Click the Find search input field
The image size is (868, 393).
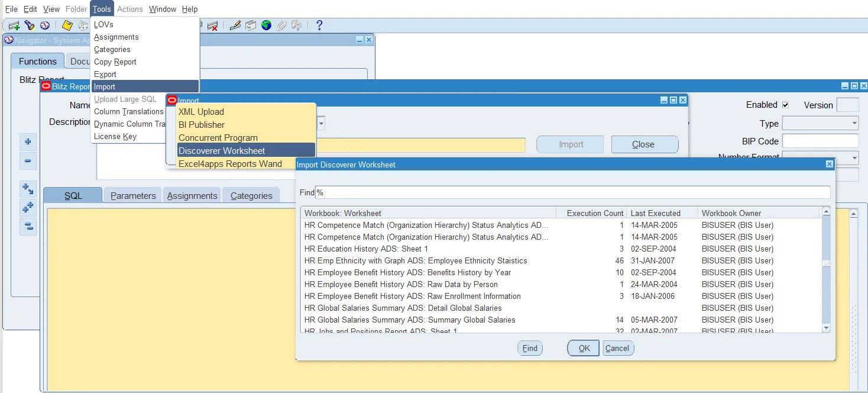572,192
